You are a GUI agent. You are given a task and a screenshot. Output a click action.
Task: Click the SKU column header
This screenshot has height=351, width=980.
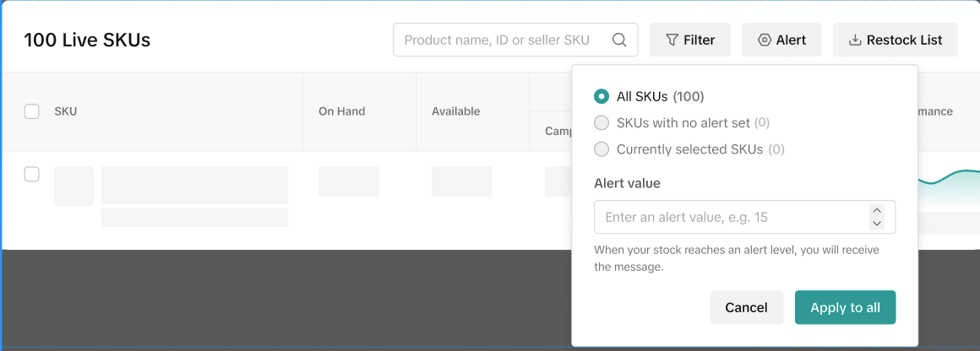click(66, 111)
